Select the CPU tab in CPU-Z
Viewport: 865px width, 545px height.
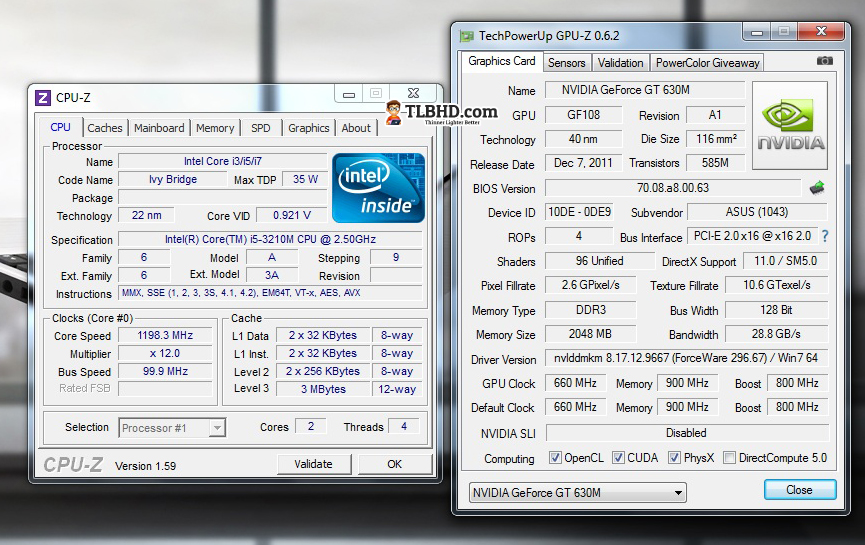[61, 127]
